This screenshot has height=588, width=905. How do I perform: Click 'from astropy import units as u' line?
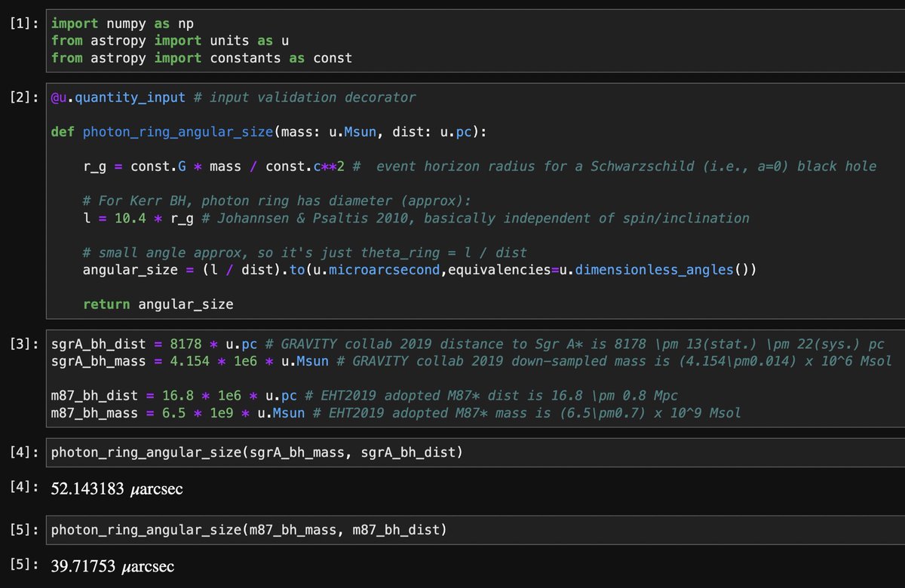coord(170,40)
